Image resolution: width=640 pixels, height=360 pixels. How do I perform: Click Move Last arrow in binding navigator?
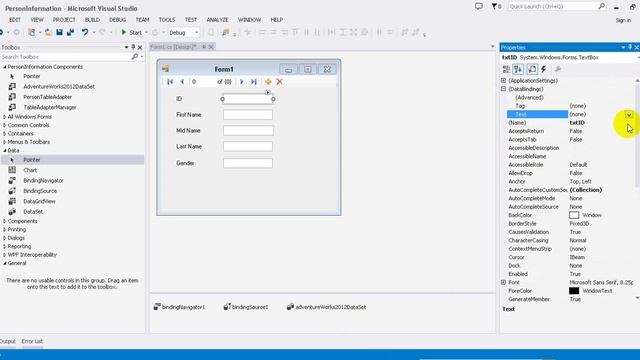pyautogui.click(x=253, y=82)
